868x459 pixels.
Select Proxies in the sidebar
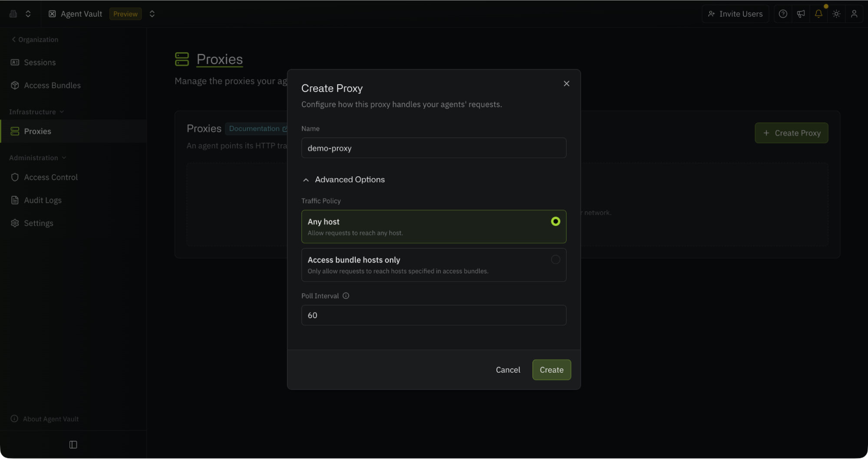pos(73,131)
